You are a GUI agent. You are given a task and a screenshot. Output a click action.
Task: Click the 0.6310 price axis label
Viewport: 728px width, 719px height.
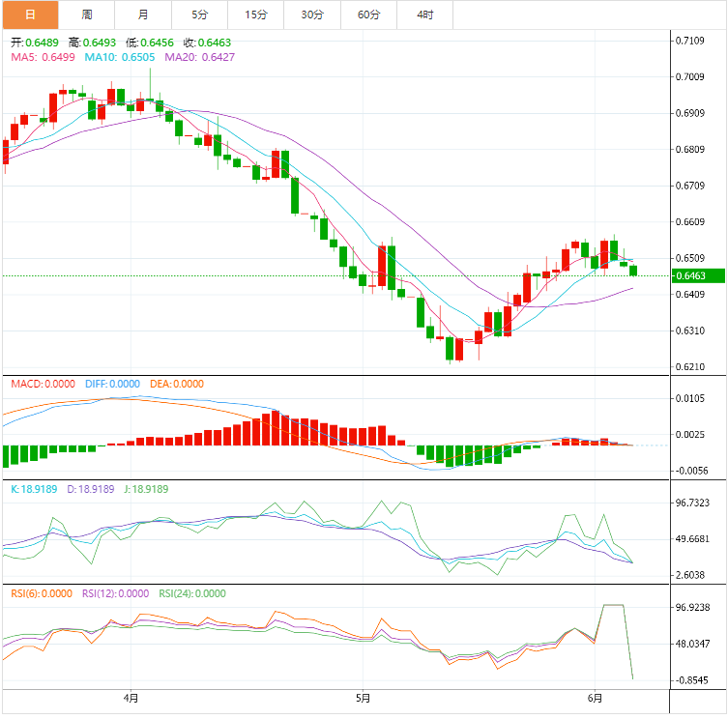[690, 331]
